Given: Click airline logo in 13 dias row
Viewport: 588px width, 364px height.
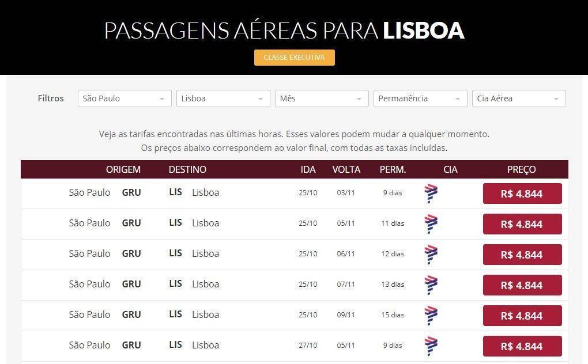Looking at the screenshot, I should (431, 285).
